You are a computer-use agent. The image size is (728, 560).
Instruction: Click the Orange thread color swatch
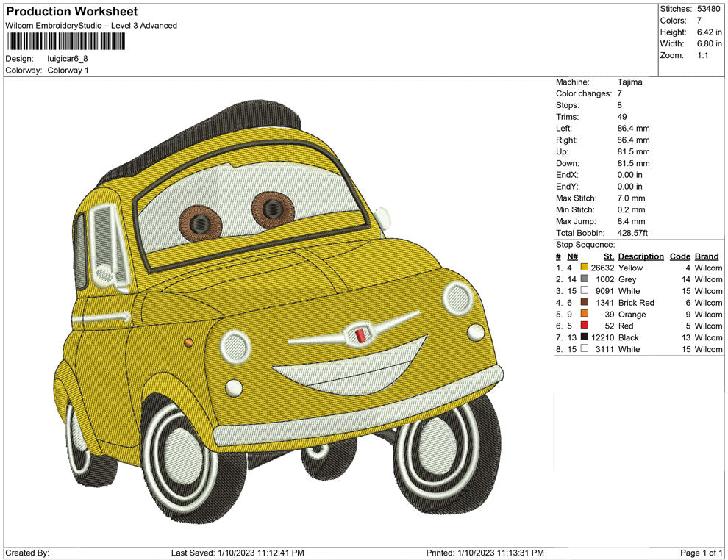[585, 314]
